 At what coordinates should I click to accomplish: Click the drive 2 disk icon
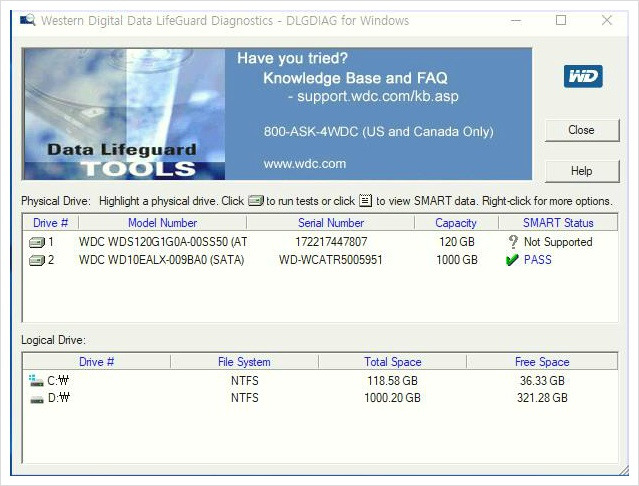coord(37,260)
